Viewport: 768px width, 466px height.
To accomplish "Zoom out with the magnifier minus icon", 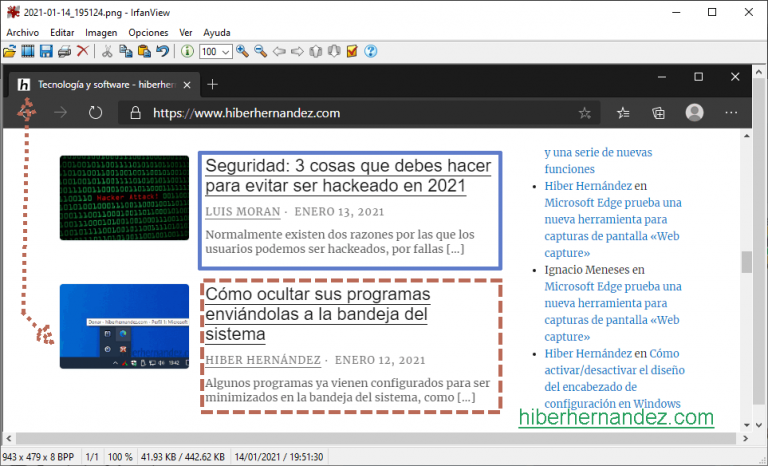I will [x=261, y=51].
